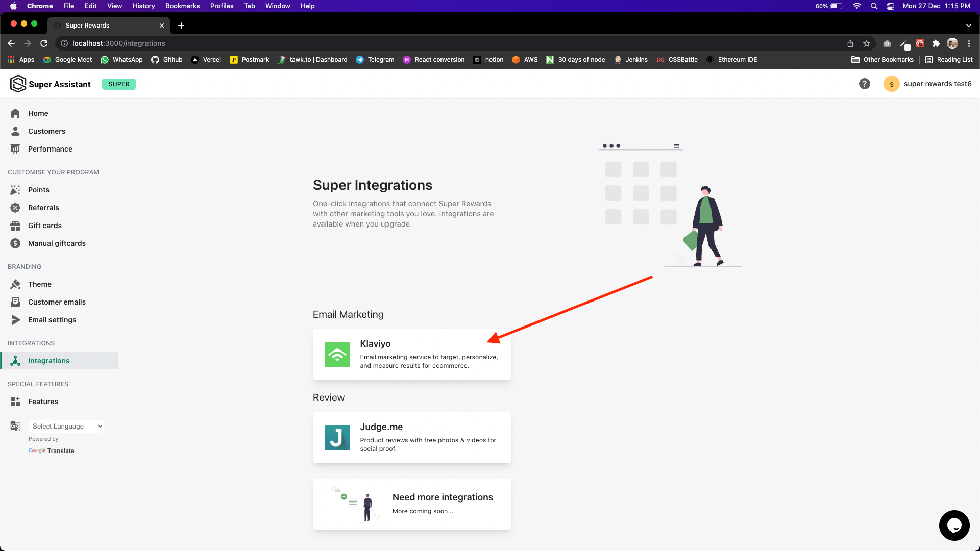Click the Theme paint icon
Image resolution: width=980 pixels, height=551 pixels.
(15, 284)
